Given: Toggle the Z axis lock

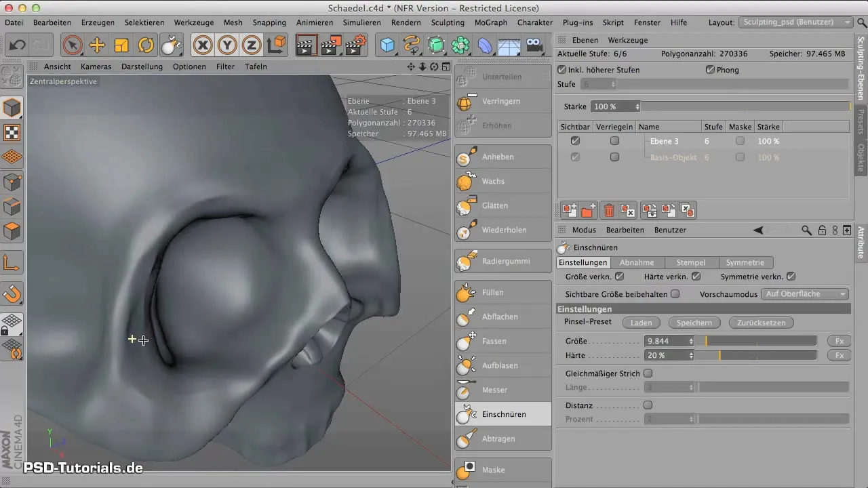Looking at the screenshot, I should click(252, 45).
